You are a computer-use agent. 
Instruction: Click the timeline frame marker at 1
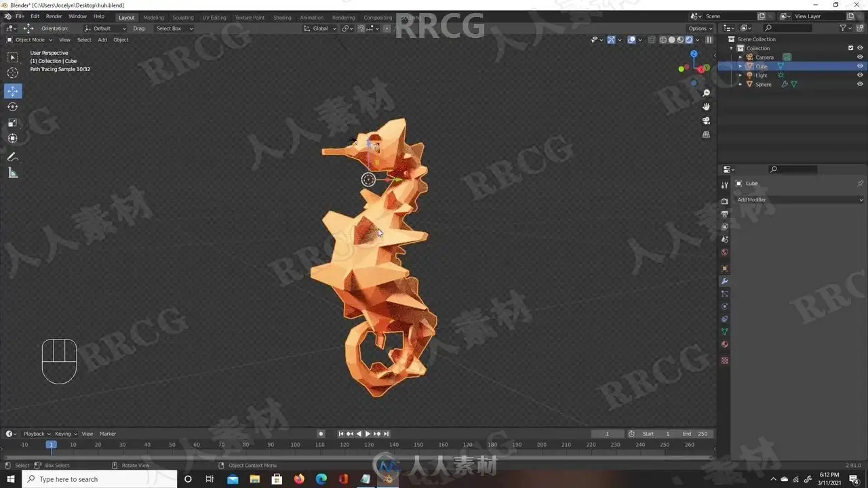pyautogui.click(x=50, y=445)
